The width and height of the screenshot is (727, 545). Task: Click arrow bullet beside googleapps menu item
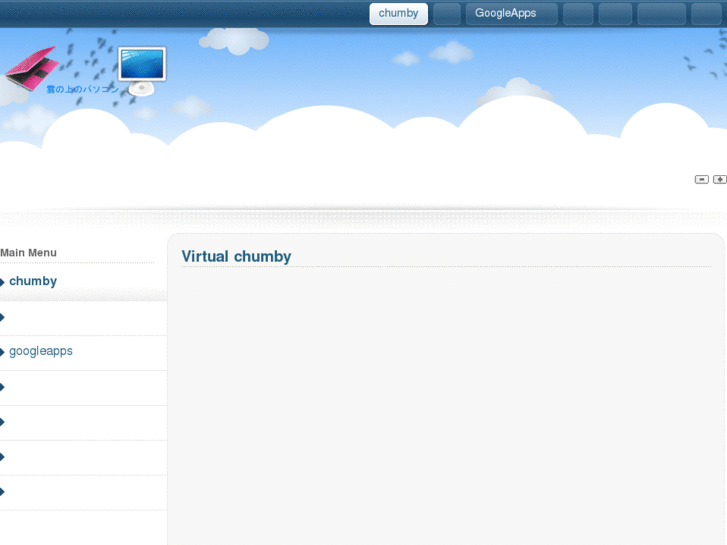[2, 352]
